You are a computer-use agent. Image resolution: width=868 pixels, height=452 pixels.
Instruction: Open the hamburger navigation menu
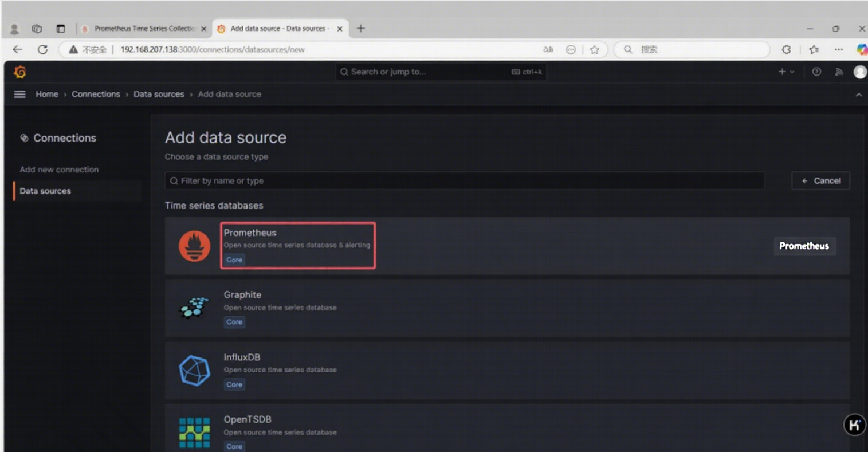pos(19,94)
